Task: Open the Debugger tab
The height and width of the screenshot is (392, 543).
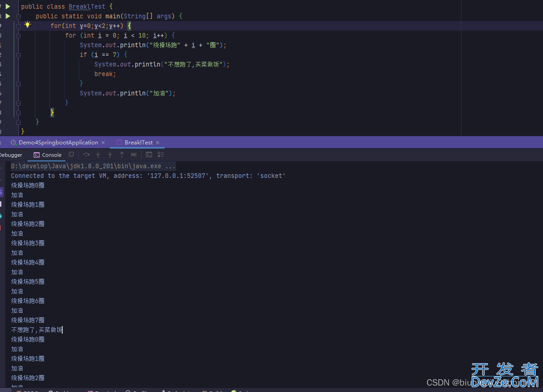Action: [11, 155]
